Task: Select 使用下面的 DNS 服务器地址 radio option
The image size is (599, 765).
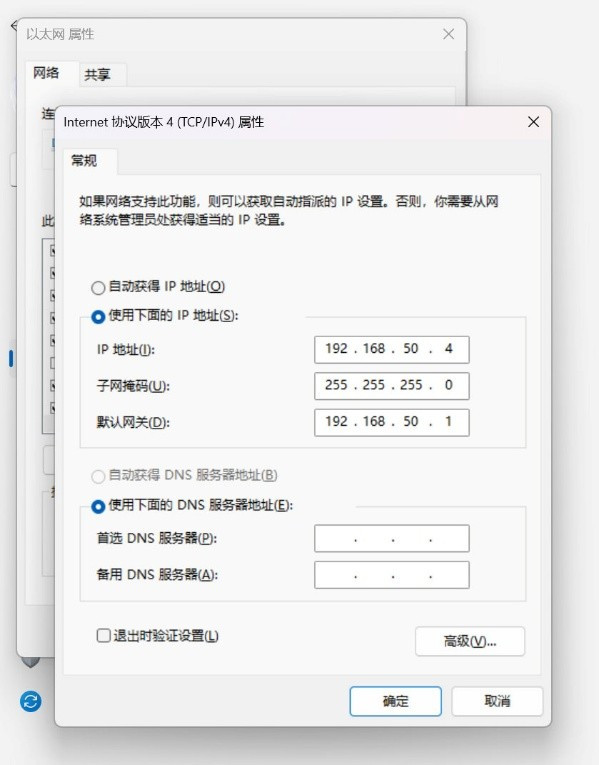Action: point(98,506)
